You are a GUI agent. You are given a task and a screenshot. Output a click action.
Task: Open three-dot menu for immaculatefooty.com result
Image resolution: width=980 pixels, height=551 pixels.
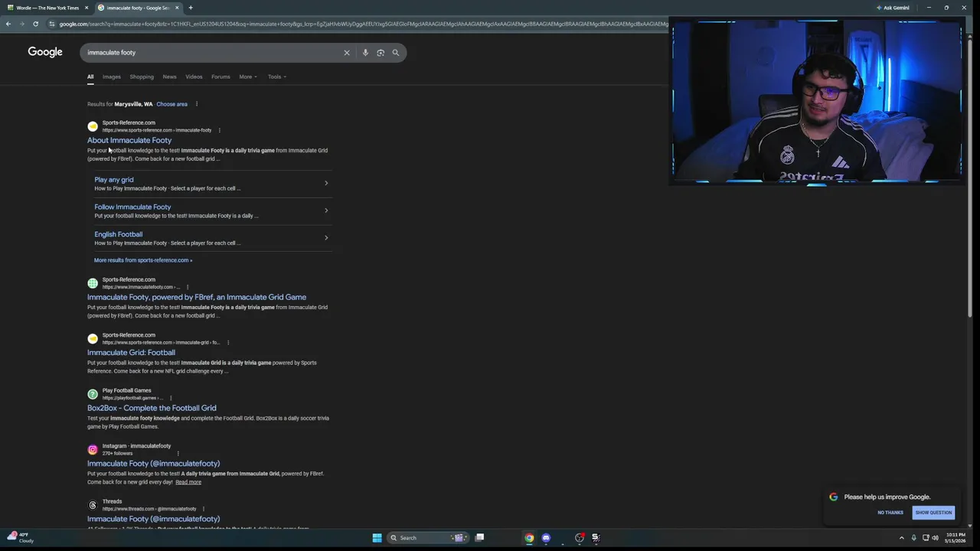tap(187, 287)
